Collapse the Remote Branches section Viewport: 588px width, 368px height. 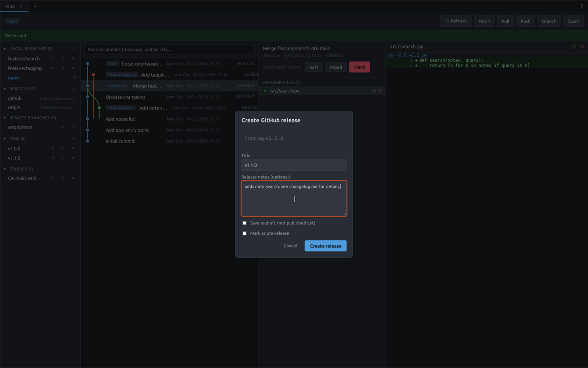[x=5, y=118]
